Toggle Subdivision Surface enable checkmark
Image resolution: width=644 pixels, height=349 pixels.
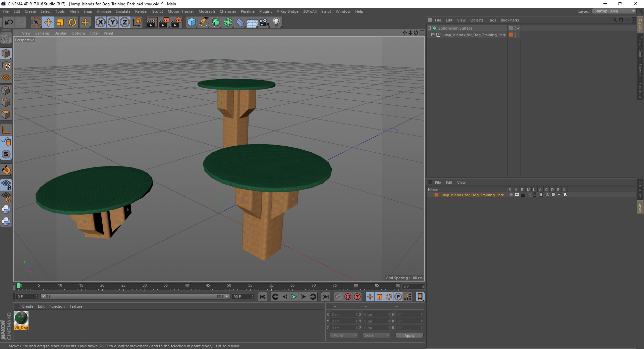click(519, 28)
